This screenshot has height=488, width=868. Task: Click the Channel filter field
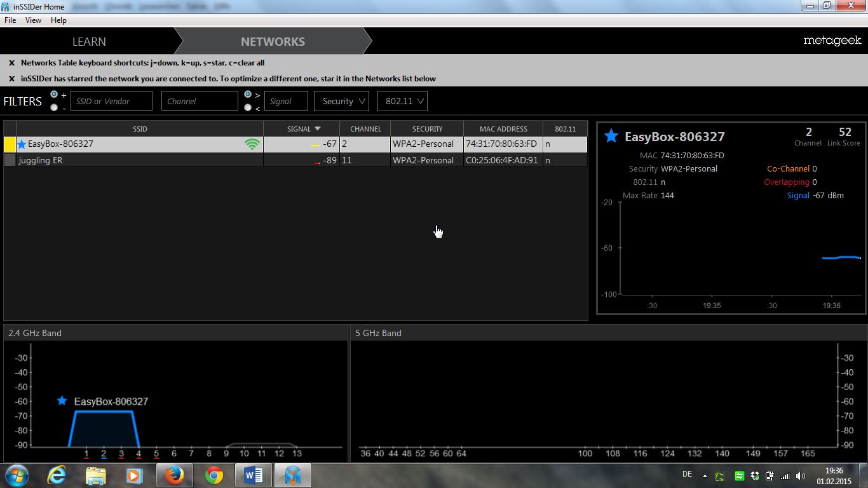pos(200,101)
